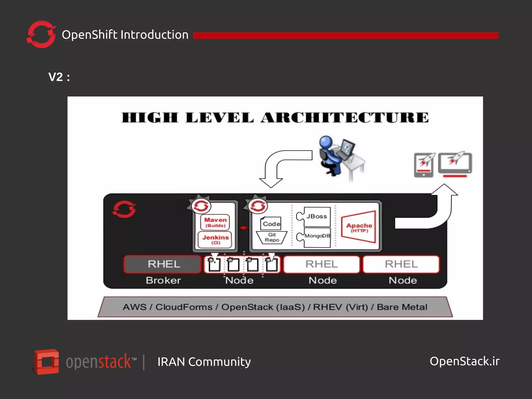Screen dimensions: 532x399
Task: Click the 'HIGH LEVEL ARCHITECTURE' diagram title
Action: click(x=275, y=118)
